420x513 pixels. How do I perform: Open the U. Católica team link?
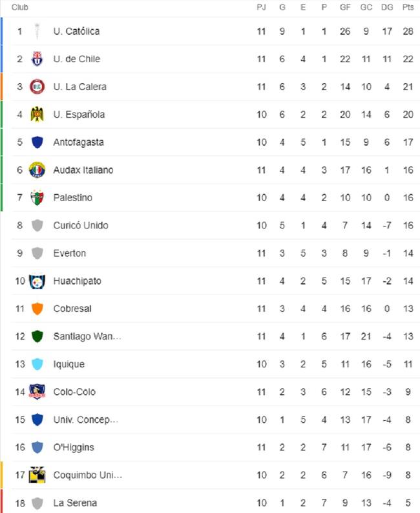coord(76,32)
